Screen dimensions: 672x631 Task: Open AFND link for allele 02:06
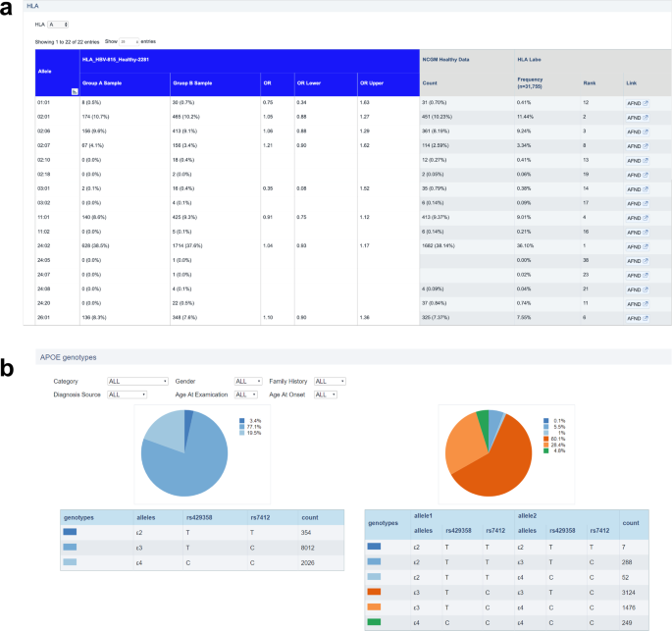click(638, 132)
